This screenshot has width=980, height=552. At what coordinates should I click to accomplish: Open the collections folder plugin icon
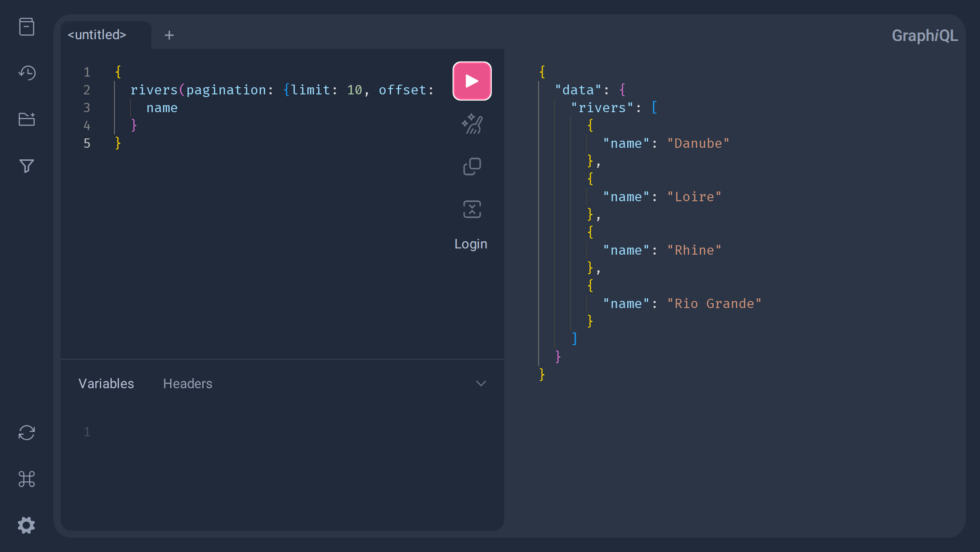tap(27, 119)
